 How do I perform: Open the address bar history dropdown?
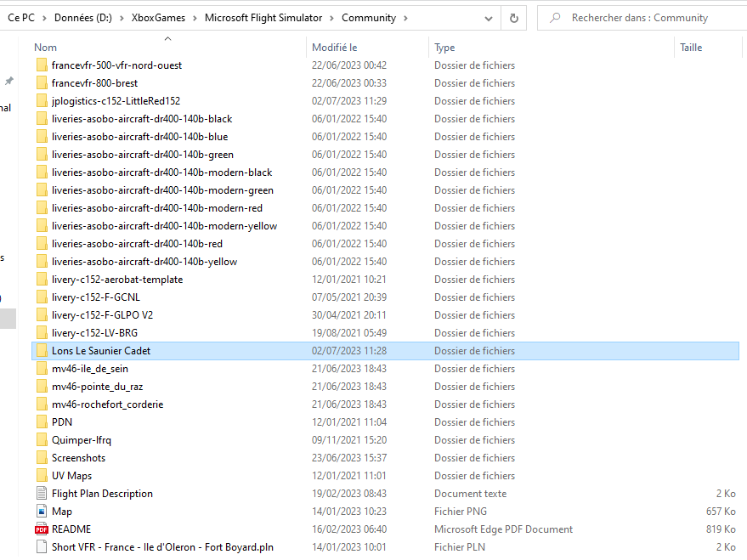tap(489, 19)
